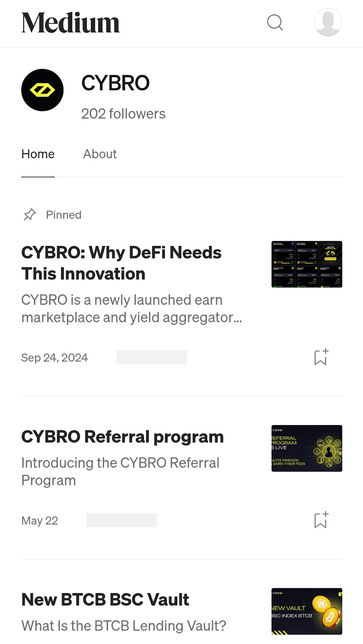Viewport: 363px width, 644px height.
Task: Click the pin icon beside Pinned
Action: coord(30,215)
